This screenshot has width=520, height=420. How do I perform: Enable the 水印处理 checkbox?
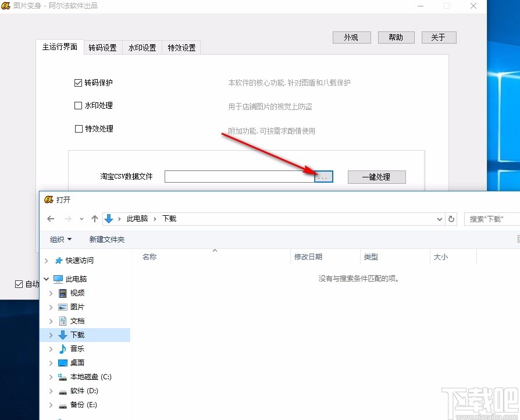point(79,106)
